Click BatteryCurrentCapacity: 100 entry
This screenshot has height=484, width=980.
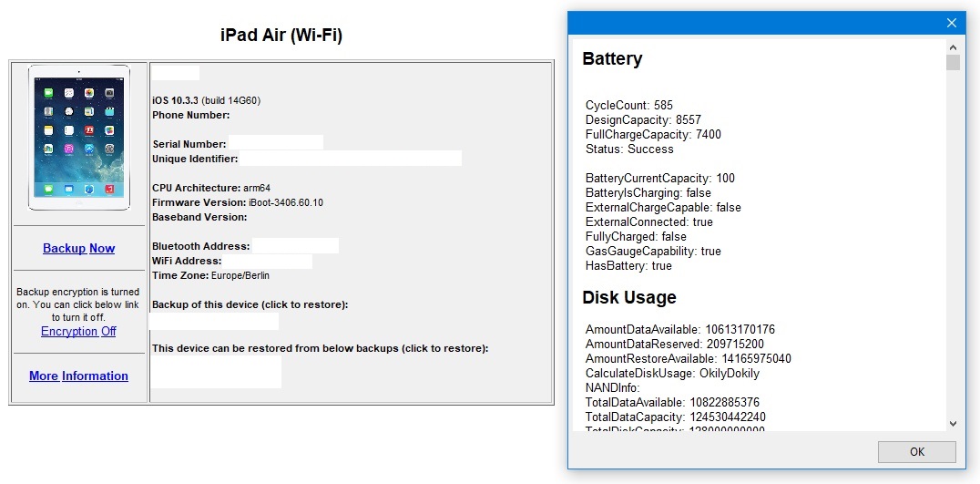tap(660, 179)
